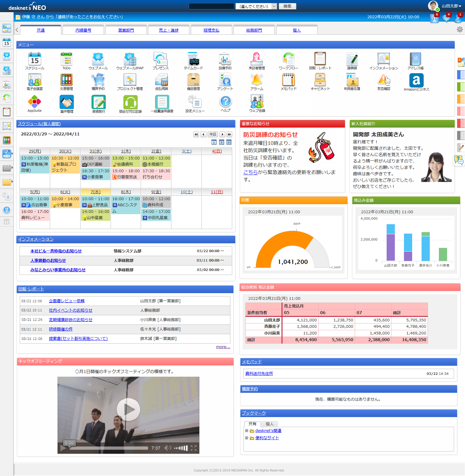
Task: Open the 山田太郎 user menu
Action: tap(451, 6)
